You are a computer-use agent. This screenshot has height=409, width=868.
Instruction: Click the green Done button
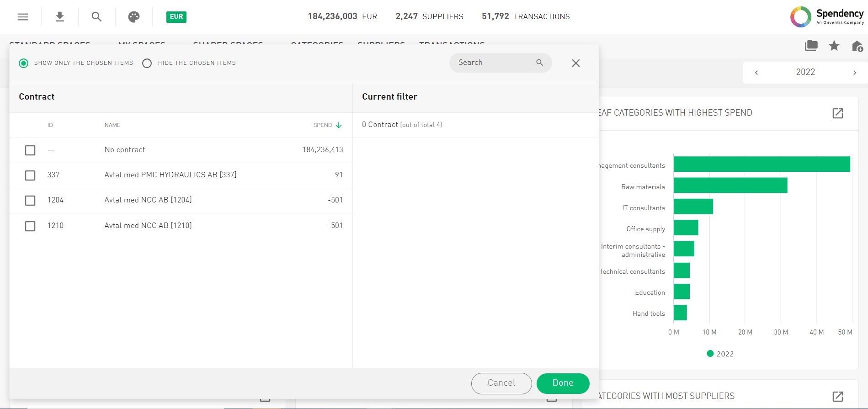coord(563,383)
